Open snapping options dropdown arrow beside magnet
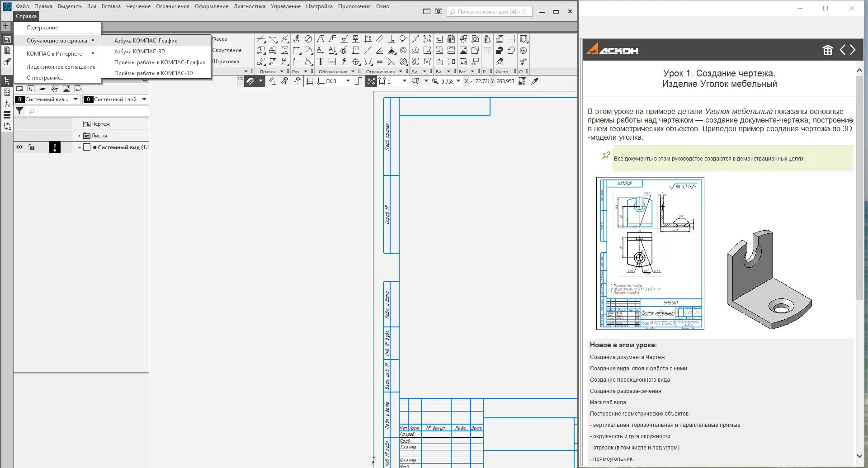 click(261, 81)
